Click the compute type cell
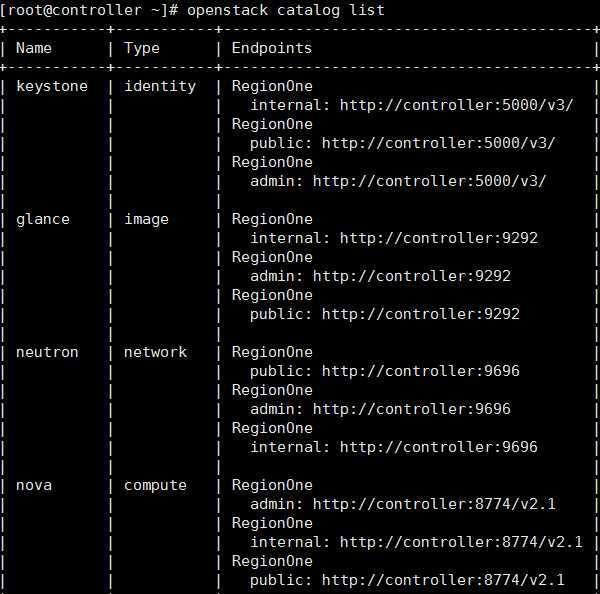The height and width of the screenshot is (594, 600). click(x=156, y=485)
